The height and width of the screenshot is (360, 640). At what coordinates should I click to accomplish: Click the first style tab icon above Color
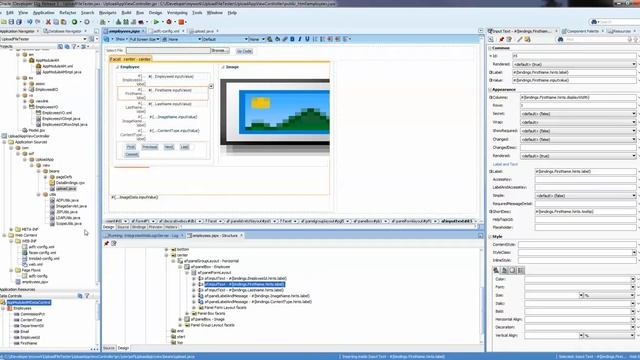[496, 270]
